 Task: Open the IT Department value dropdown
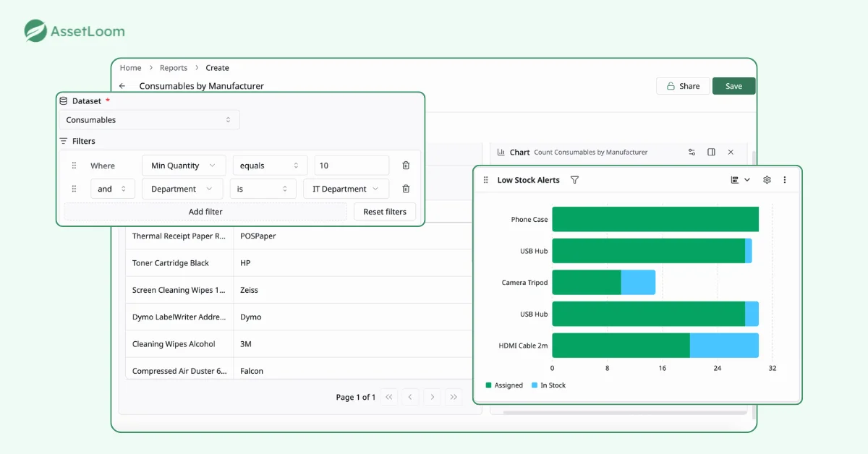(346, 189)
